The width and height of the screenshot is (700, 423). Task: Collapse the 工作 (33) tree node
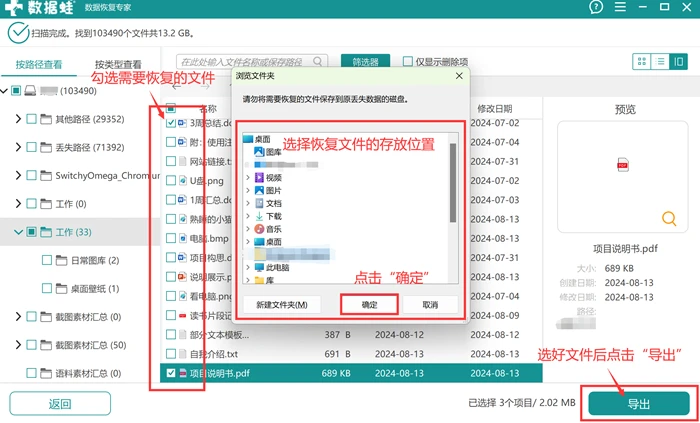point(18,232)
